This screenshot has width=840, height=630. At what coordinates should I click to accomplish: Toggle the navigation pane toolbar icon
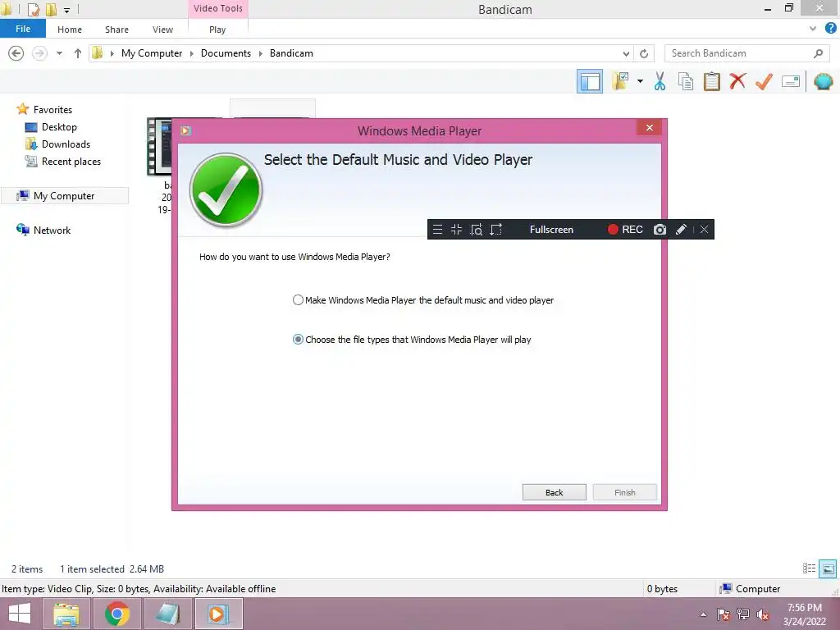coord(589,81)
